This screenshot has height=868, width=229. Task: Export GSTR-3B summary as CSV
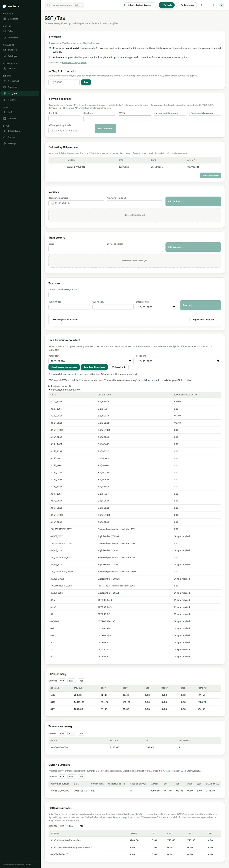62,826
